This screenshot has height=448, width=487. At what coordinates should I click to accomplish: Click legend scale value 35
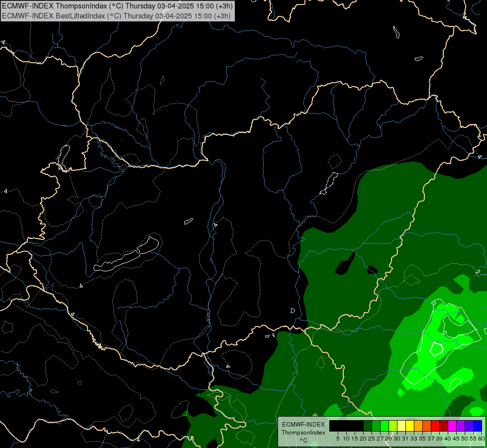tap(422, 439)
